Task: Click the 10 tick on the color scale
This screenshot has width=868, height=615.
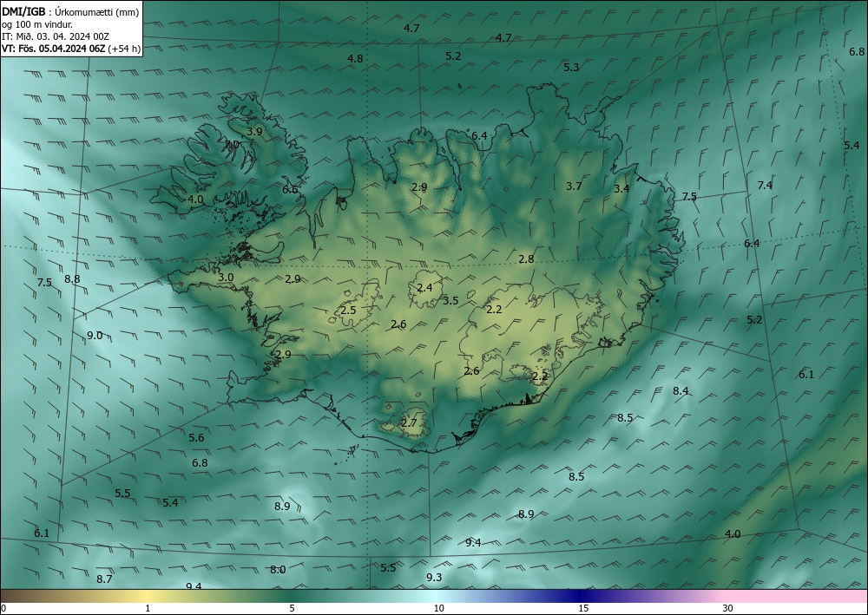Action: [x=438, y=609]
